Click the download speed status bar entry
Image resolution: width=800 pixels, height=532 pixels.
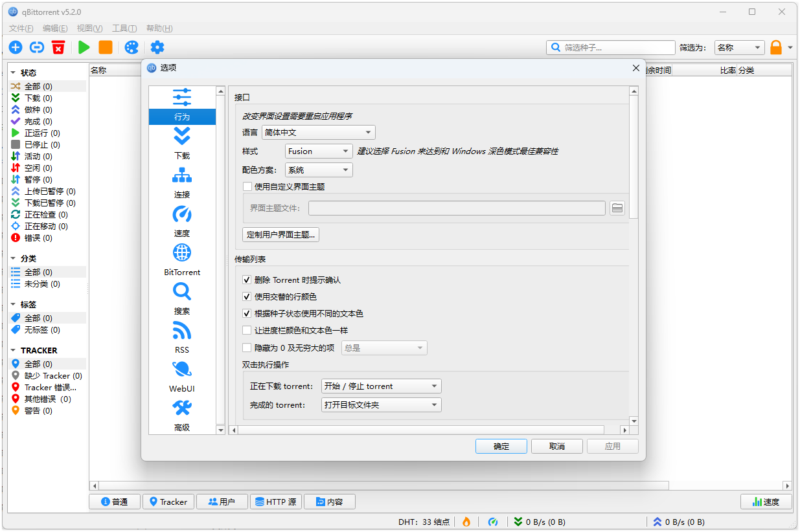tap(540, 522)
